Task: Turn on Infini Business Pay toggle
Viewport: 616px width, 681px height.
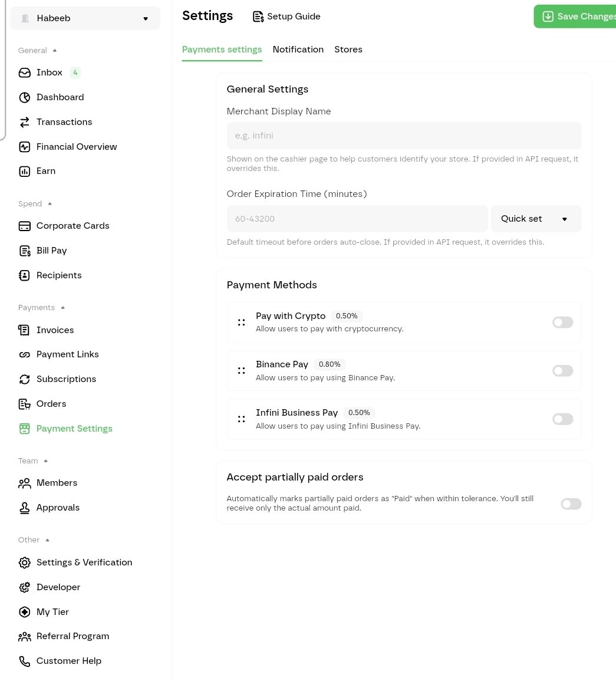Action: (562, 419)
